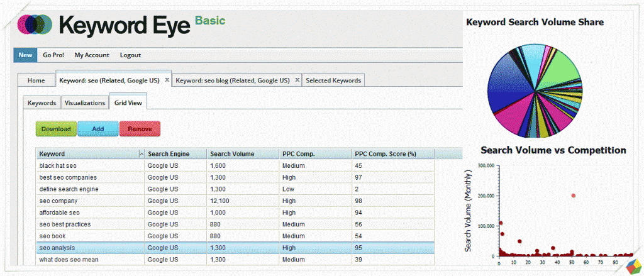Screen dimensions: 644x276
Task: Select the Grid View sub-tab
Action: pyautogui.click(x=128, y=102)
